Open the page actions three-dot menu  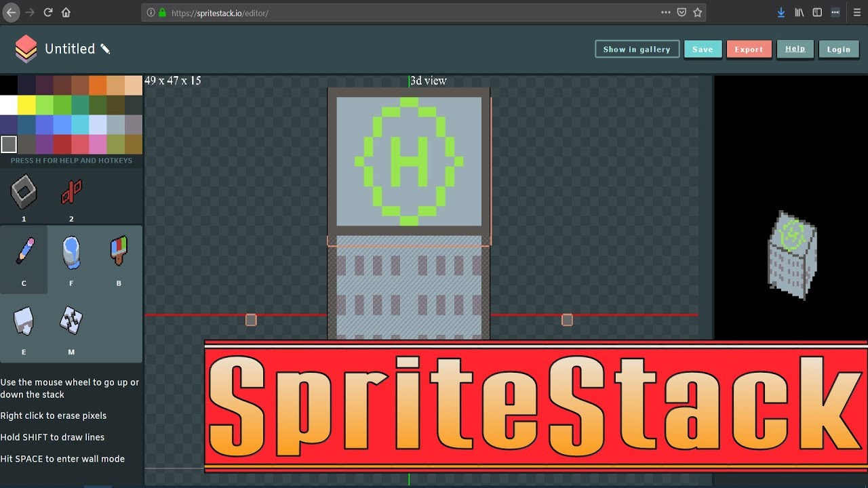pyautogui.click(x=666, y=12)
